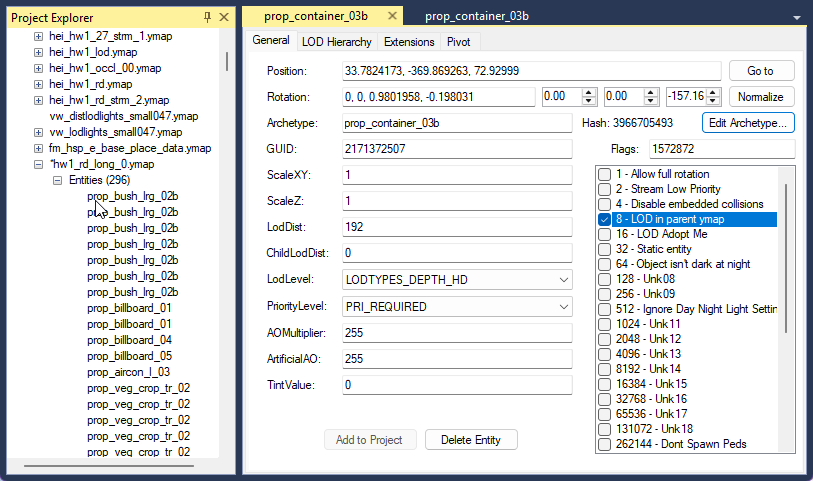
Task: Open the document tab list dropdown arrow
Action: (796, 18)
